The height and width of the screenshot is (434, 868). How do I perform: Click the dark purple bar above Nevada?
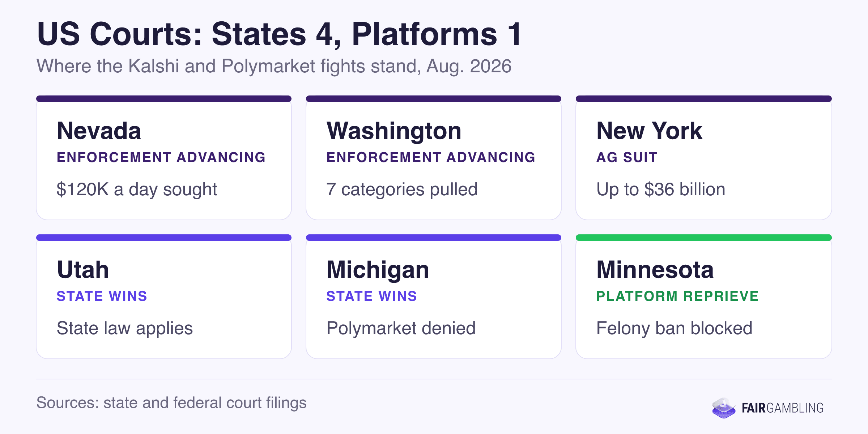tap(164, 99)
